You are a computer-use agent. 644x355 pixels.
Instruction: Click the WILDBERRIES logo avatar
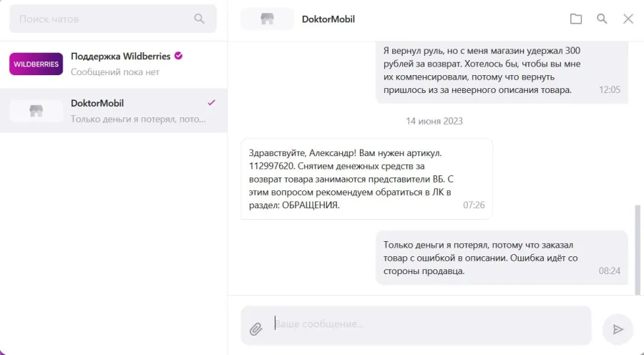tap(36, 64)
